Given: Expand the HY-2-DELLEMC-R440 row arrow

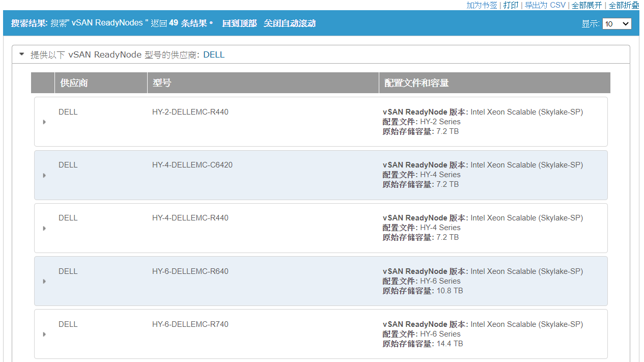Looking at the screenshot, I should coord(44,122).
